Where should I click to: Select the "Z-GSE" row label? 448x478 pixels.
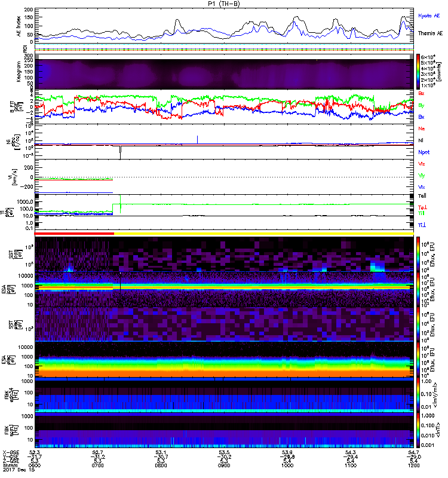11,461
